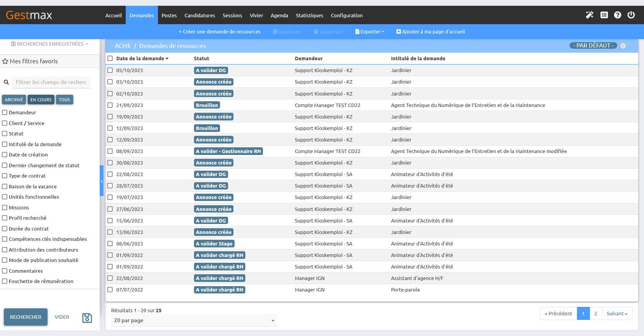Click Ajouter à ma page d'accueil

click(x=430, y=32)
